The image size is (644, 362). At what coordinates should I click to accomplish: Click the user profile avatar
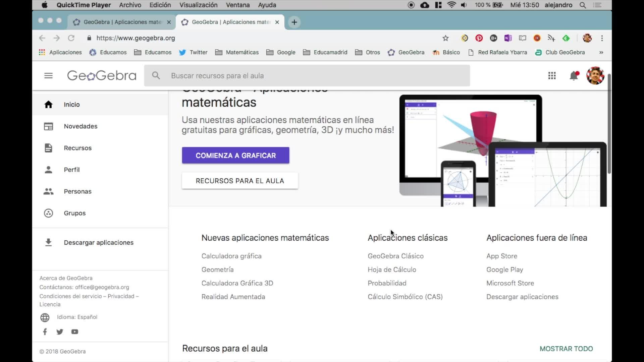point(595,76)
